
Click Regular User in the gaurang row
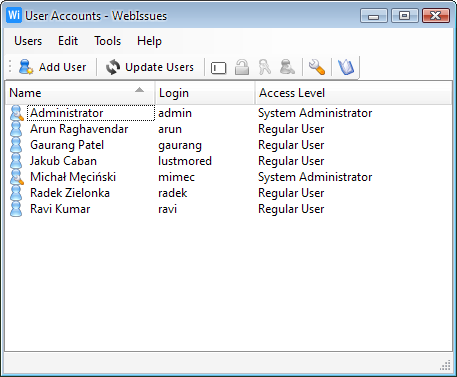click(291, 145)
